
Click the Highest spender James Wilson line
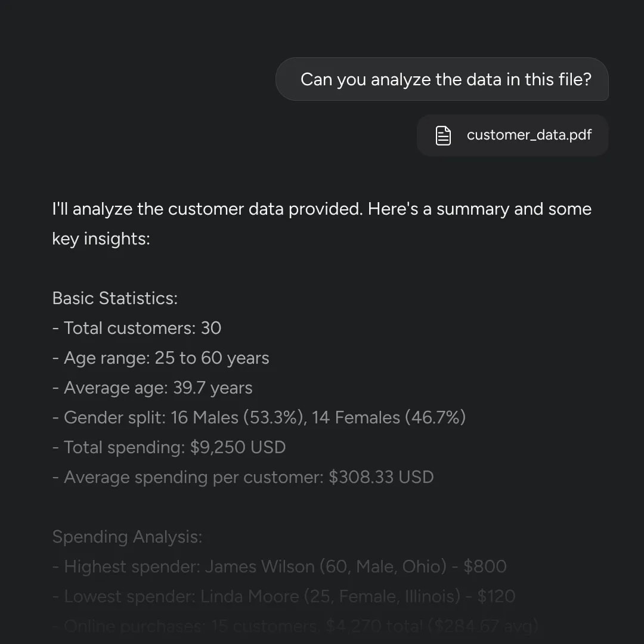click(279, 567)
